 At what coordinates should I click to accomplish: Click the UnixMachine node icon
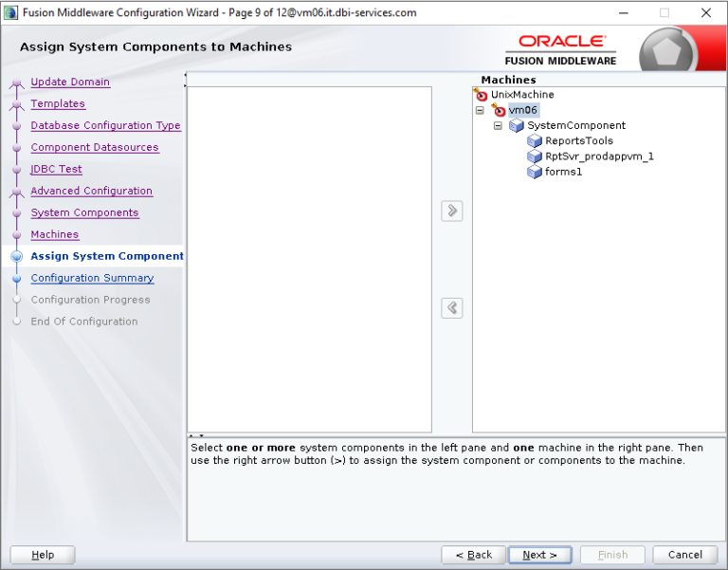[481, 95]
